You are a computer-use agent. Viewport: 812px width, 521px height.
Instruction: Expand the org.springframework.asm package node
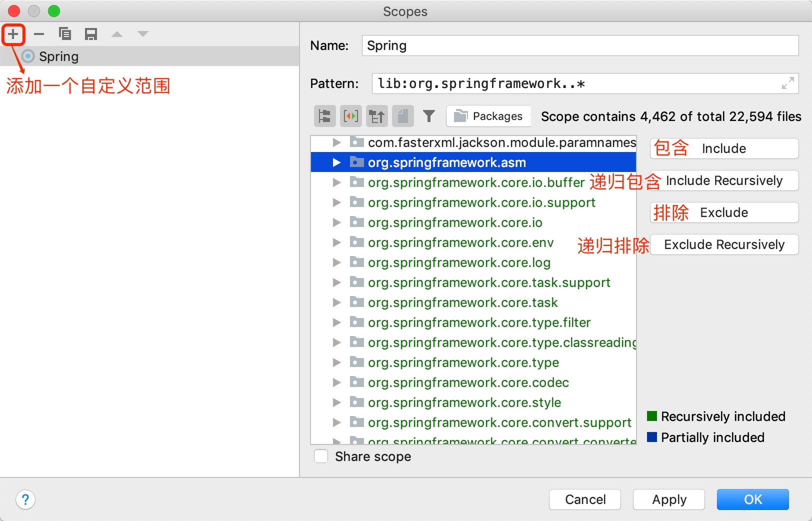(336, 162)
